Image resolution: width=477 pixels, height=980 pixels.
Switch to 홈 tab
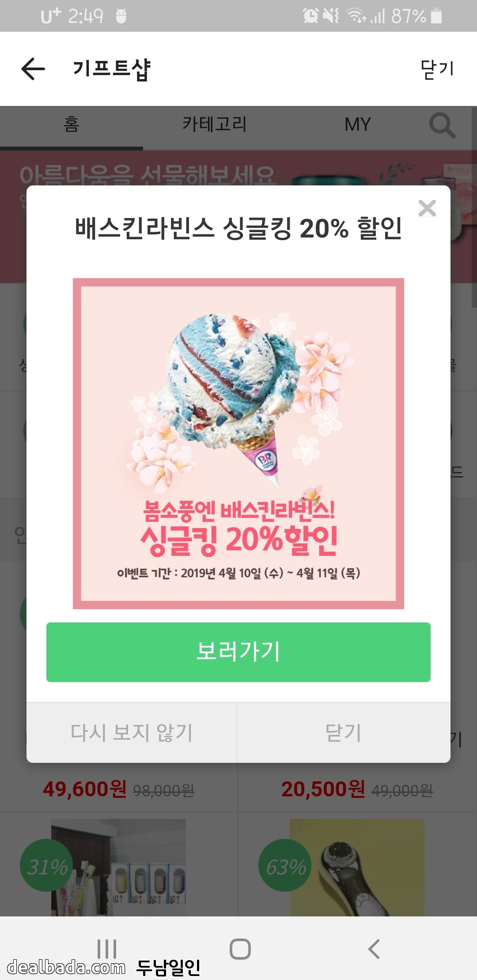tap(72, 125)
